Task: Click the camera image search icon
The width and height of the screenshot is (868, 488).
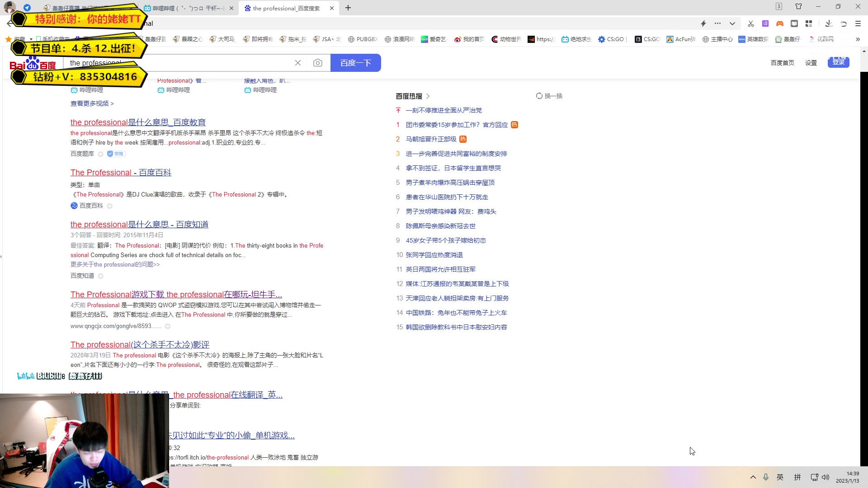Action: click(x=318, y=63)
